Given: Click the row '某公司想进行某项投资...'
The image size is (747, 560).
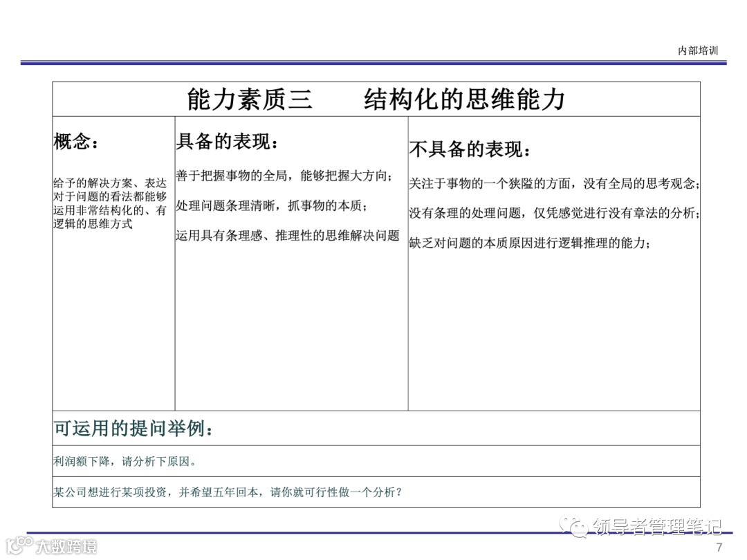Looking at the screenshot, I should 376,492.
